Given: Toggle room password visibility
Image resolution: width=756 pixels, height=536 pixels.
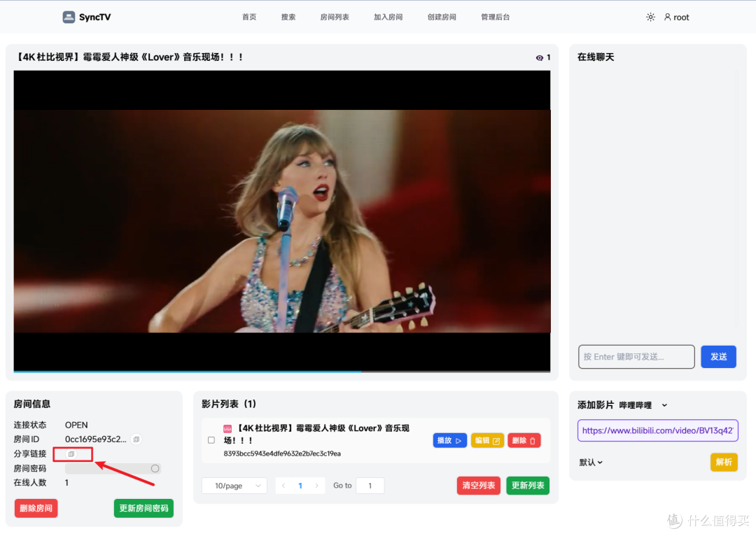Looking at the screenshot, I should [x=155, y=468].
